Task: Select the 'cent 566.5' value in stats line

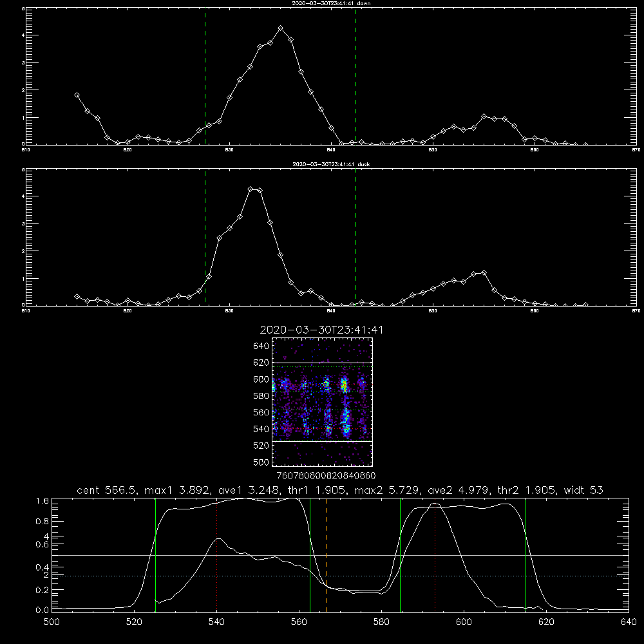Action: point(107,490)
